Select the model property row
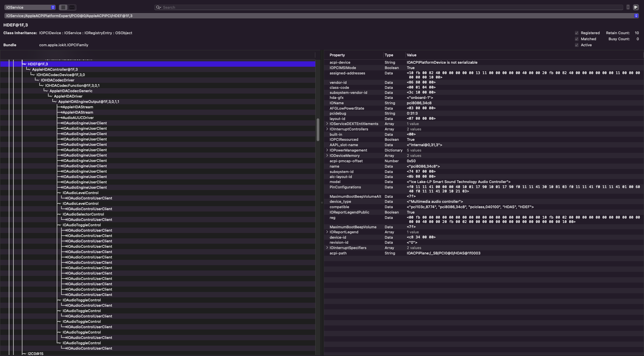Viewport: 644px width, 356px height. coord(483,182)
